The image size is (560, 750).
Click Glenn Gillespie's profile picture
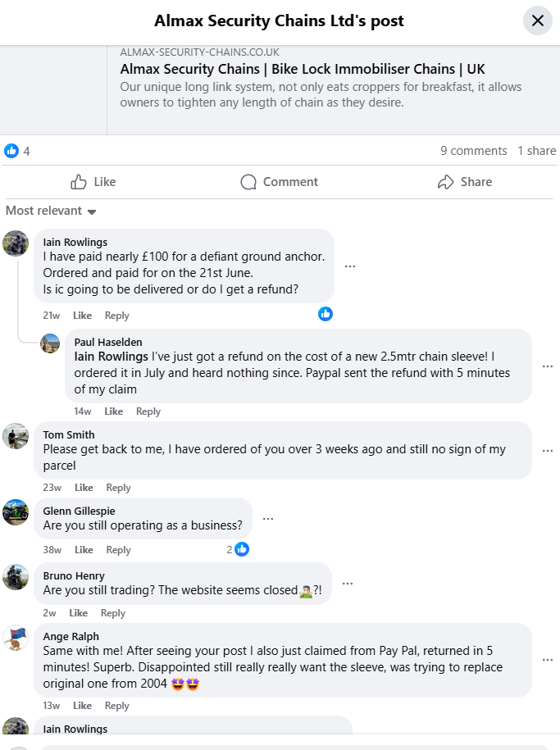pos(16,512)
